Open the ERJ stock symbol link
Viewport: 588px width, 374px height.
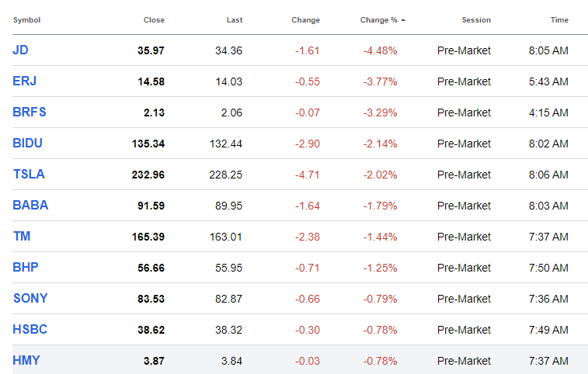pyautogui.click(x=24, y=81)
